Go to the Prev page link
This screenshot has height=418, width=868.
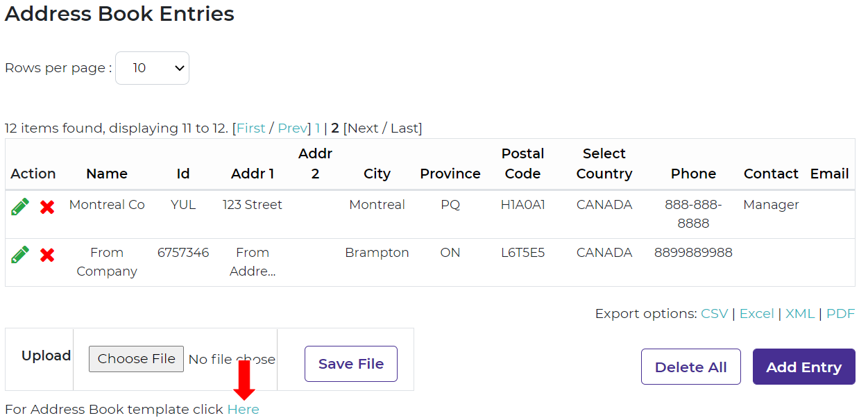[x=292, y=128]
